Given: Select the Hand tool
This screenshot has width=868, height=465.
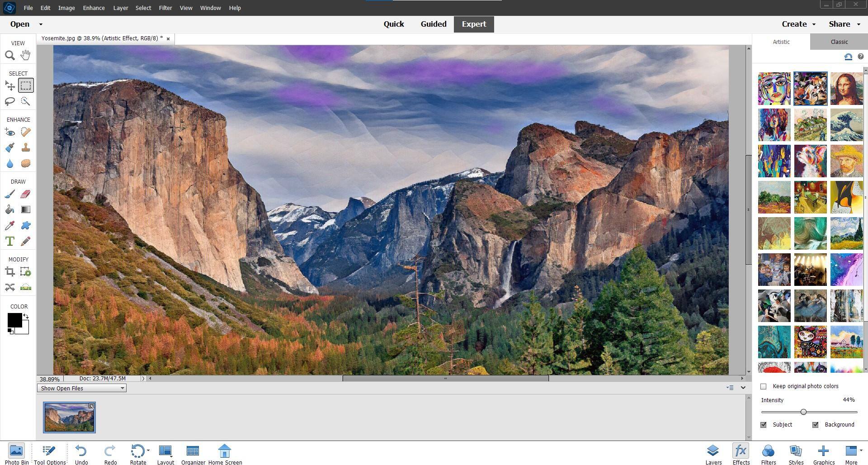Looking at the screenshot, I should click(25, 56).
